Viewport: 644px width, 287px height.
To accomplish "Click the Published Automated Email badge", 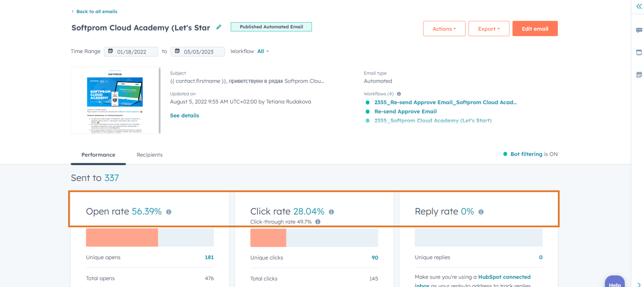I will click(271, 27).
